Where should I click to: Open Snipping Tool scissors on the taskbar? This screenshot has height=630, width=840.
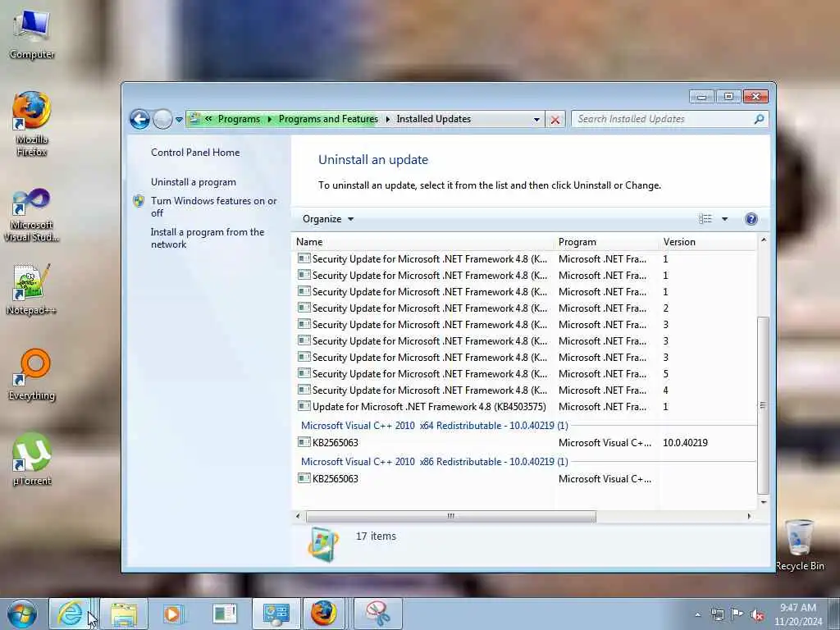(377, 614)
